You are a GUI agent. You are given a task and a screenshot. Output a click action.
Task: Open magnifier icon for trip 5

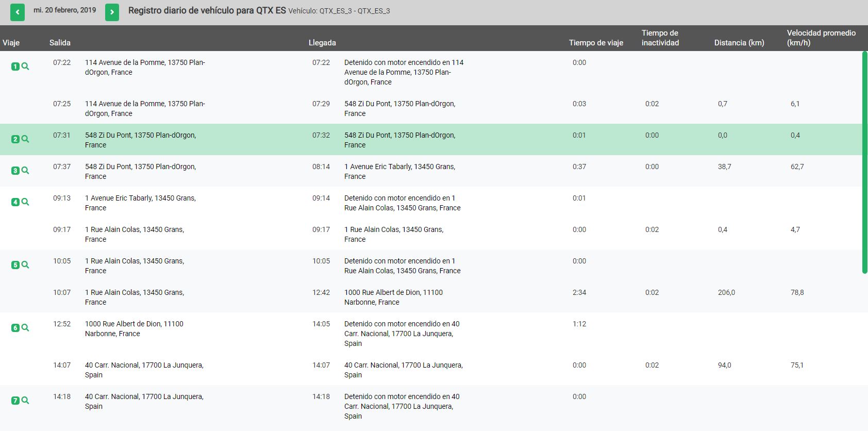pyautogui.click(x=25, y=265)
